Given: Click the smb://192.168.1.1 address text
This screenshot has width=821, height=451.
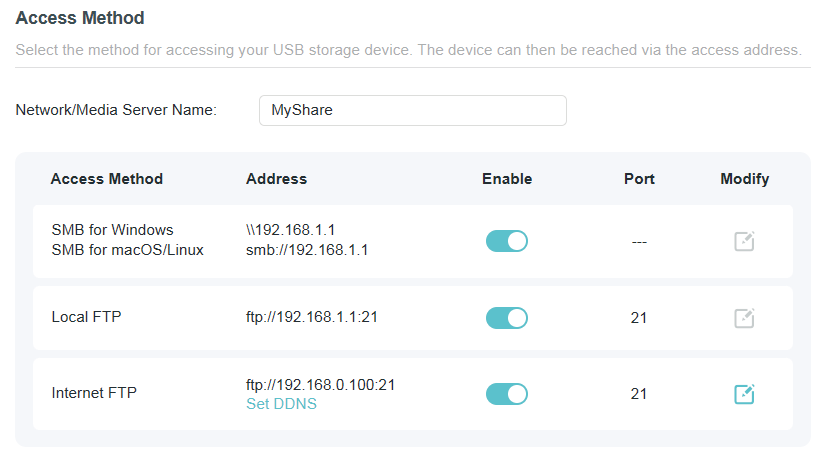Looking at the screenshot, I should point(307,250).
